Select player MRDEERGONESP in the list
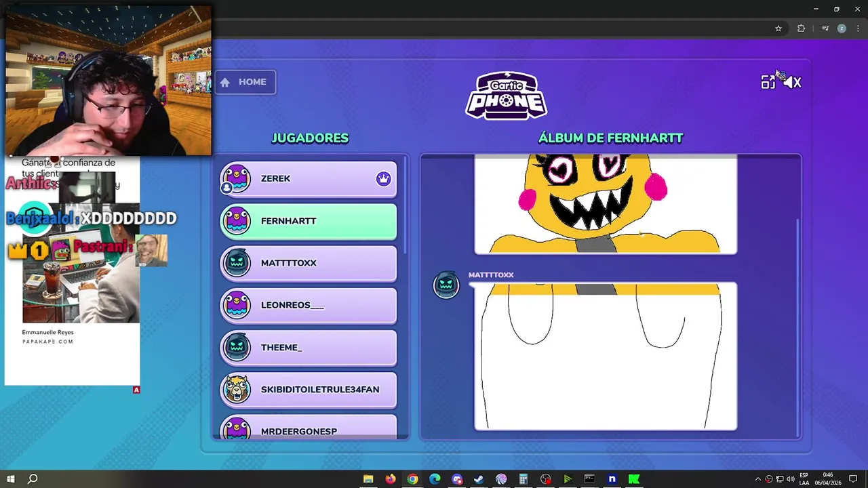Screen dimensions: 868x488 point(309,428)
